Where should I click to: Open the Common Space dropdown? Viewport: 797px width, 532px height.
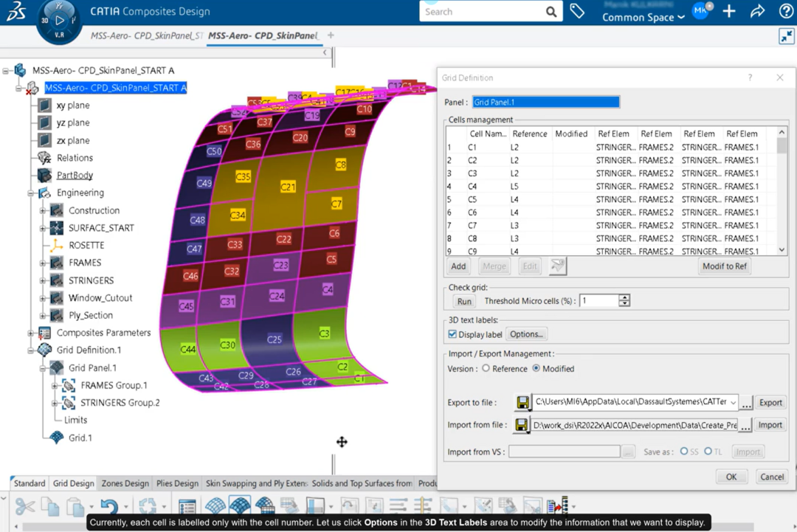pyautogui.click(x=643, y=17)
